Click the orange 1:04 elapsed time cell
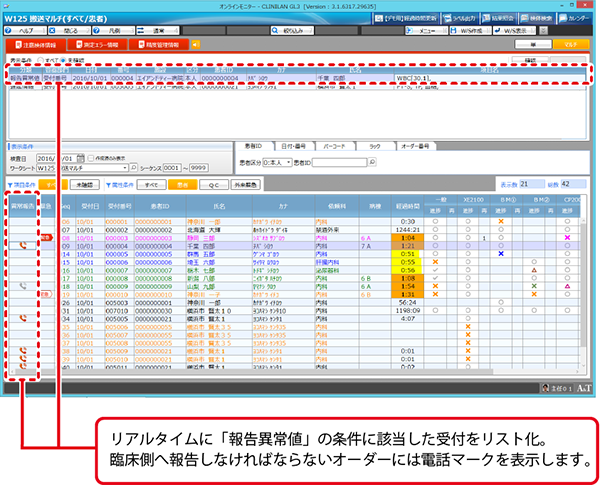 (x=435, y=237)
